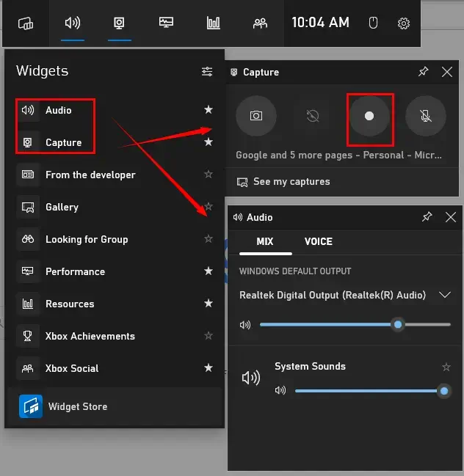Viewport: 464px width, 476px height.
Task: Pin the Audio widget
Action: tap(427, 217)
